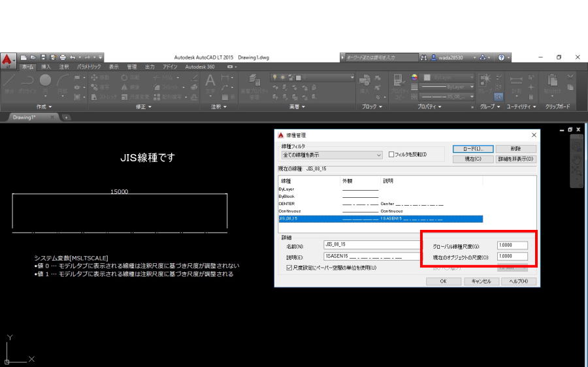Expand the プロパティ panel flyout
Image resolution: width=588 pixels, height=367 pixels.
429,107
